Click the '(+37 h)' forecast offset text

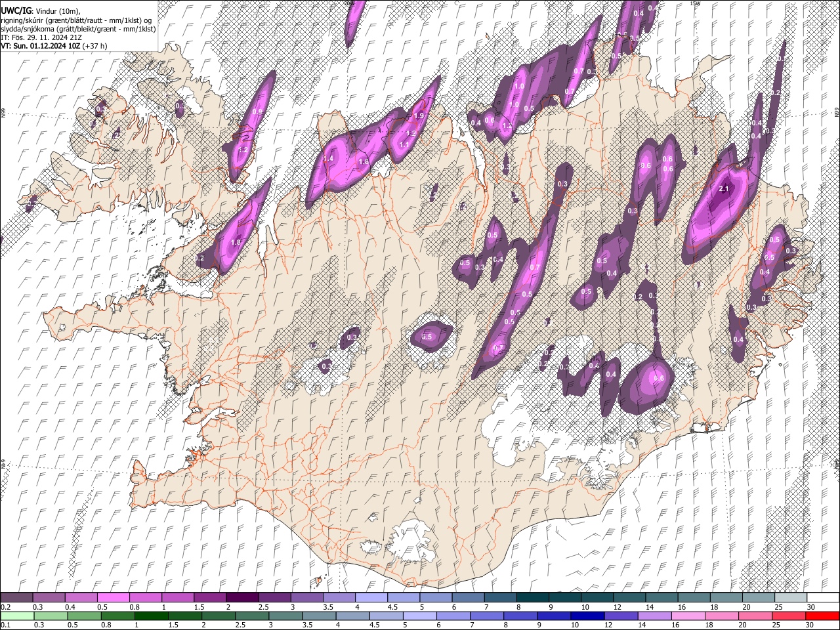pyautogui.click(x=95, y=46)
